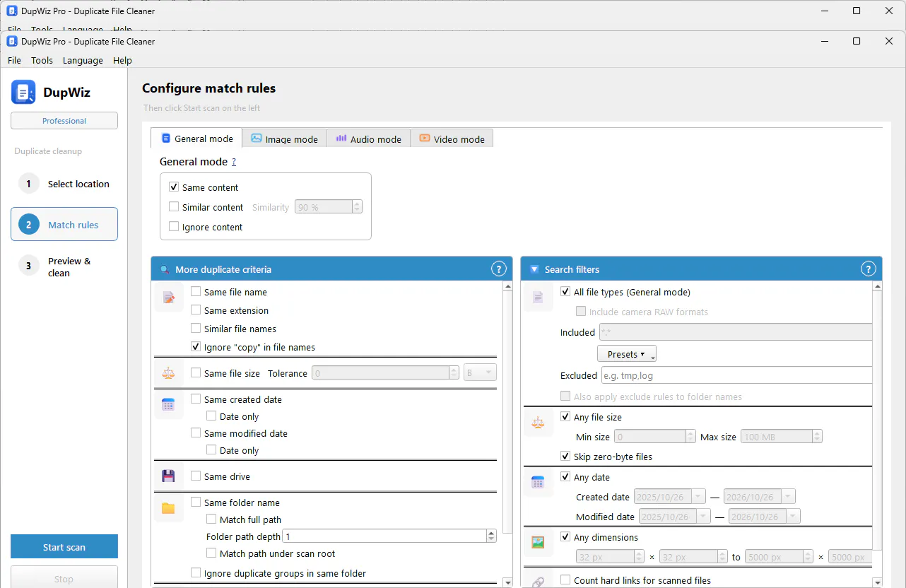
Task: Click the picture icon beside Any dimensions
Action: [x=538, y=543]
